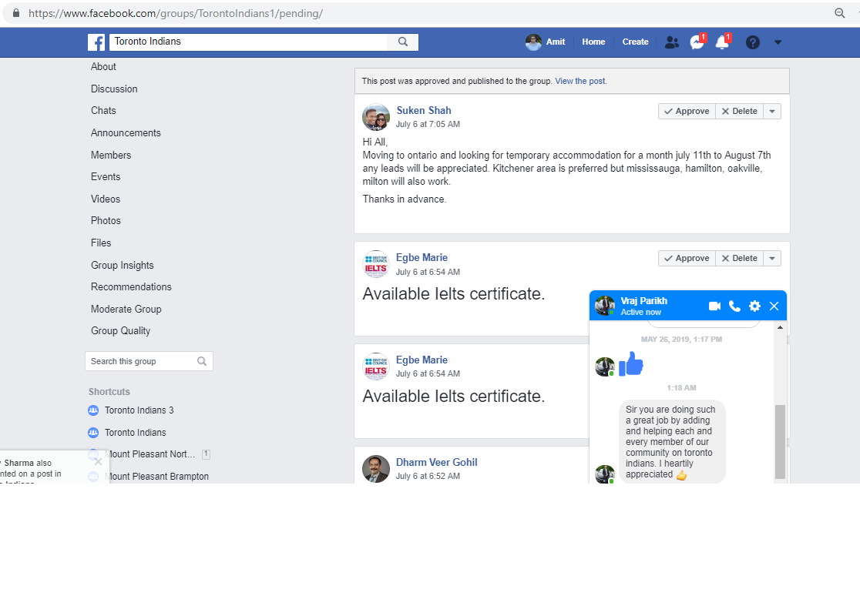Open options dropdown on first Egbe Marie post

tap(772, 259)
